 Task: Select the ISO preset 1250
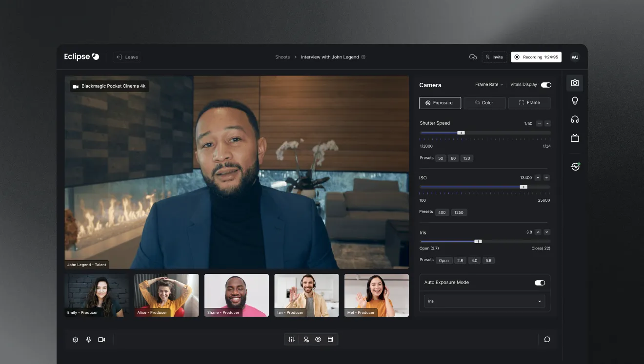(459, 212)
